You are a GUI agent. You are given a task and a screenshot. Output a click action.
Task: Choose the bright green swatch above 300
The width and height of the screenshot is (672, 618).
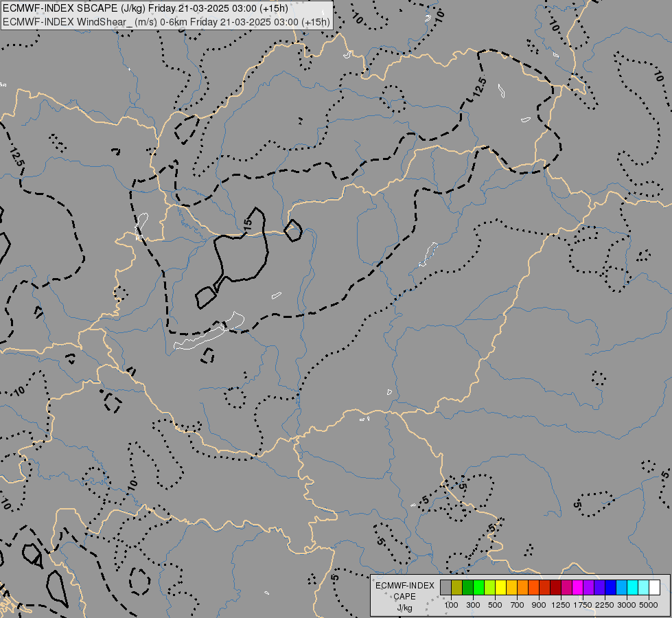[x=478, y=587]
